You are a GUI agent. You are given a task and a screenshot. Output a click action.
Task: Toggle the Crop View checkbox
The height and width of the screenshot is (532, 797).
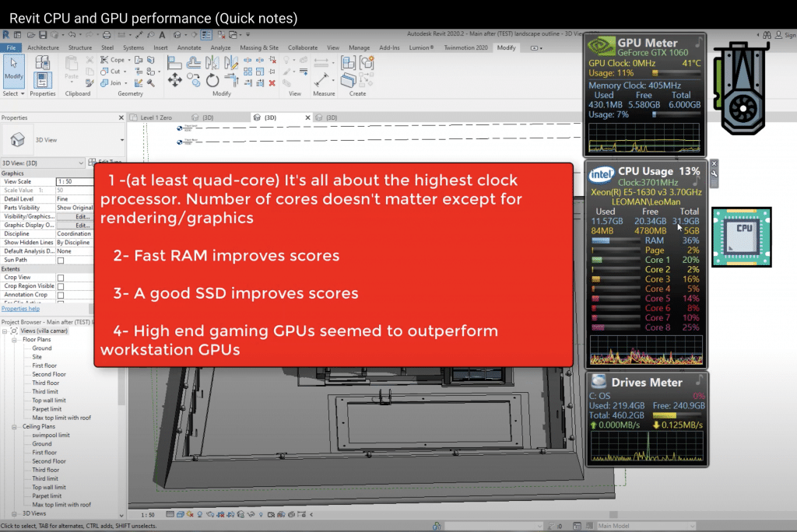[61, 278]
